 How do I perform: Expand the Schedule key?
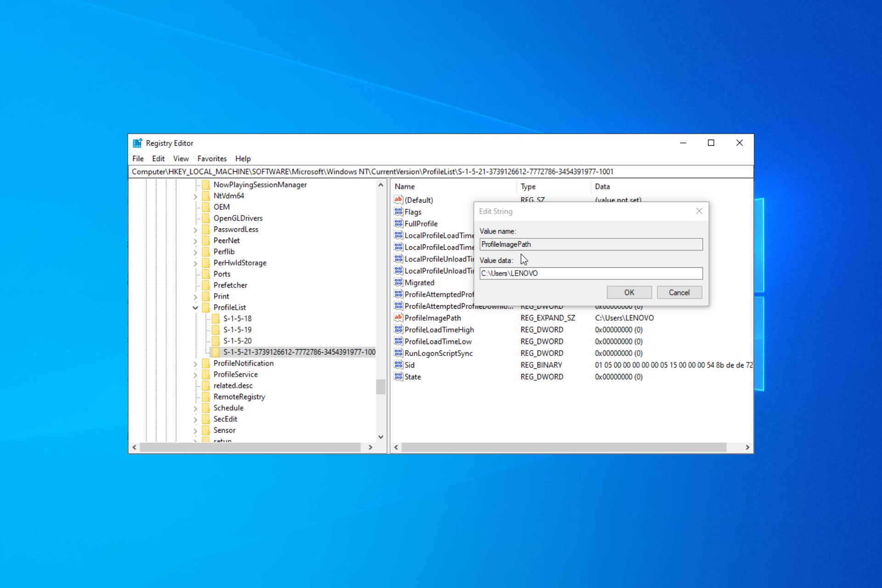click(195, 408)
